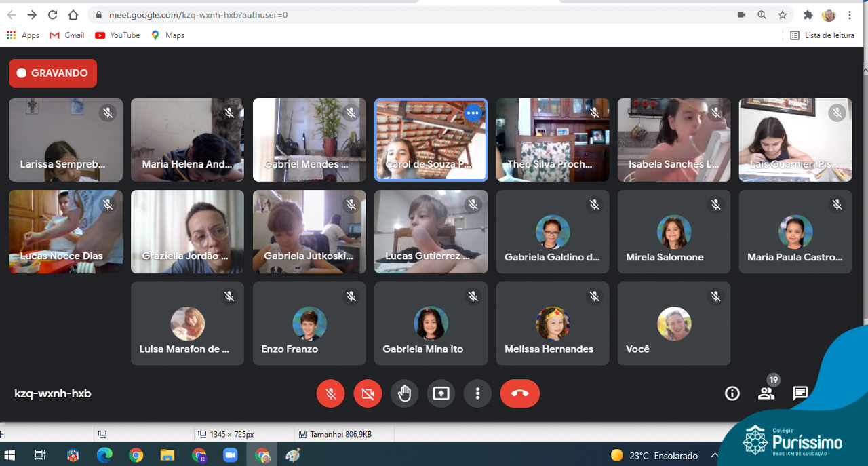The height and width of the screenshot is (466, 868).
Task: Raise hand in the meeting
Action: [x=405, y=393]
